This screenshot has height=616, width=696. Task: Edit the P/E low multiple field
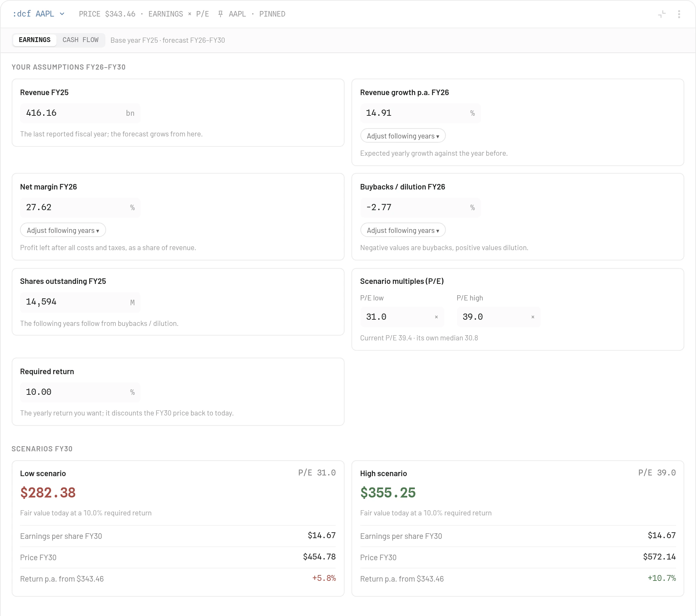(x=402, y=317)
